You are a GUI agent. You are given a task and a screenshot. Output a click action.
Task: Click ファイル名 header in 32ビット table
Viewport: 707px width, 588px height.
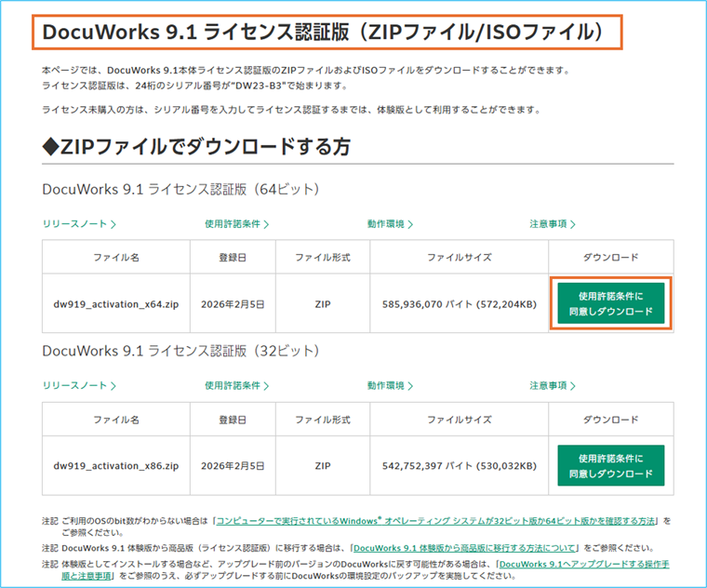(116, 420)
